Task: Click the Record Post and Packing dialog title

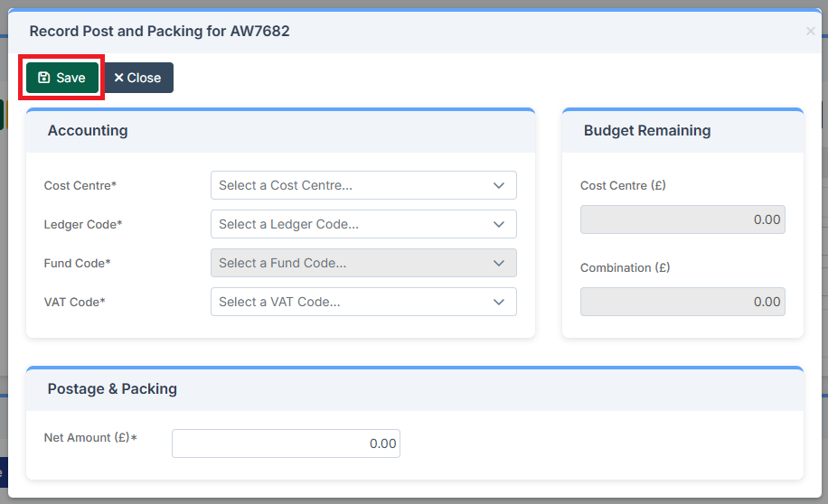Action: (x=159, y=32)
